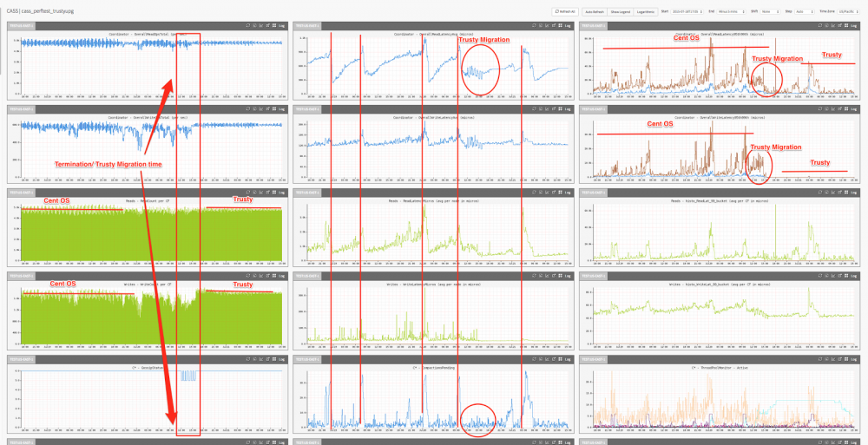The width and height of the screenshot is (868, 445).
Task: Refresh the OverallWriteOpsTotal panel via its icon
Action: click(x=247, y=109)
